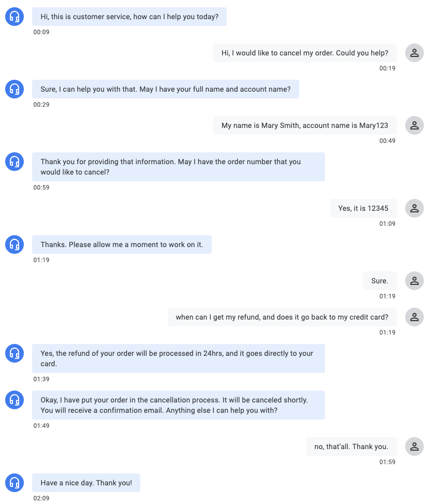Click agent headset avatar beside greeting message

[14, 17]
